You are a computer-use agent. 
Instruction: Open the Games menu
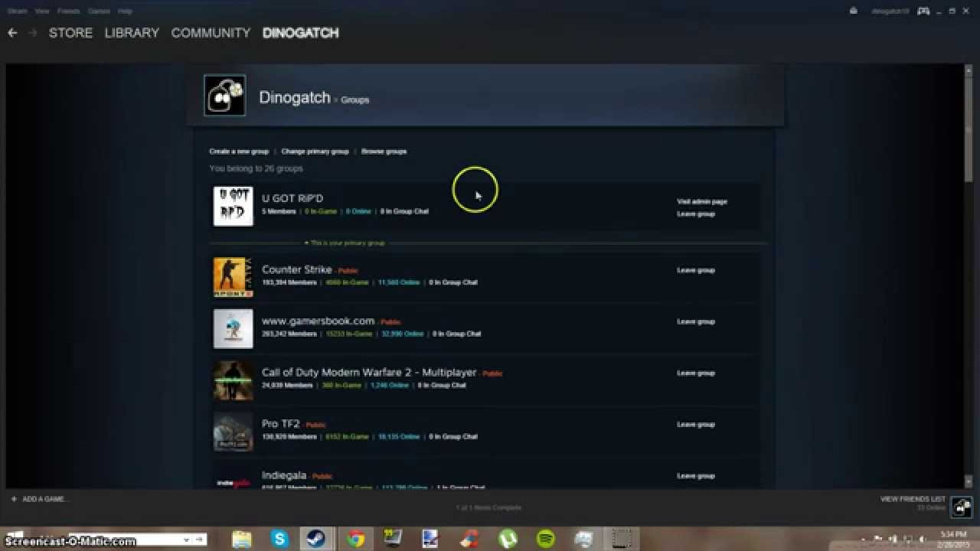click(x=99, y=11)
